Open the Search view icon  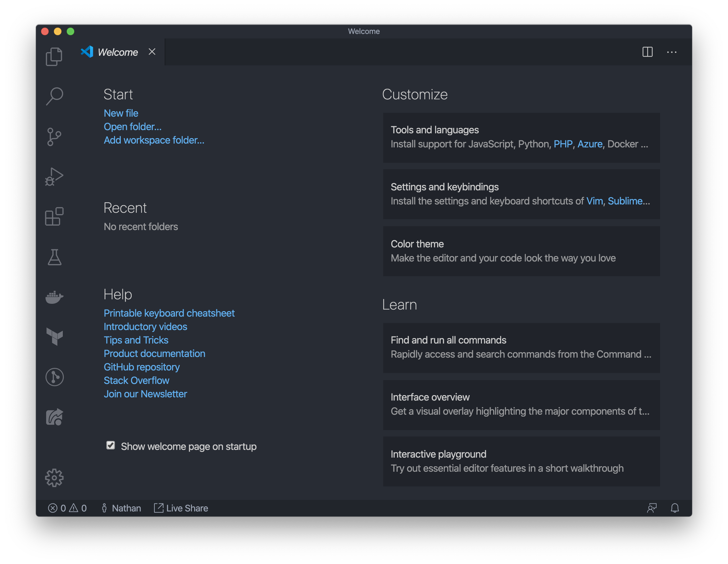(x=54, y=96)
